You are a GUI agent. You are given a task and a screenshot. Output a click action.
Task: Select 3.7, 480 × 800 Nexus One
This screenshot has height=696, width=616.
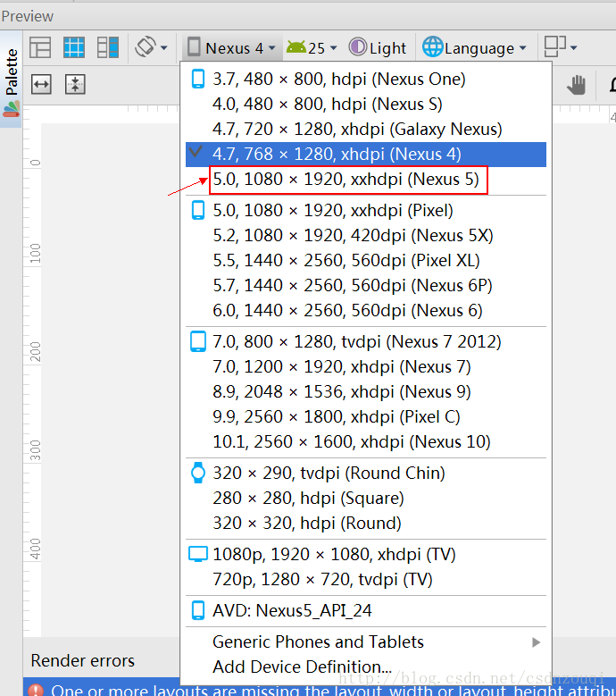tap(366, 80)
